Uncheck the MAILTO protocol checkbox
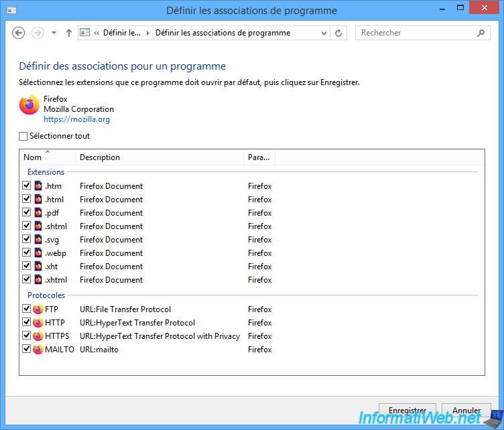This screenshot has width=504, height=430. 27,349
